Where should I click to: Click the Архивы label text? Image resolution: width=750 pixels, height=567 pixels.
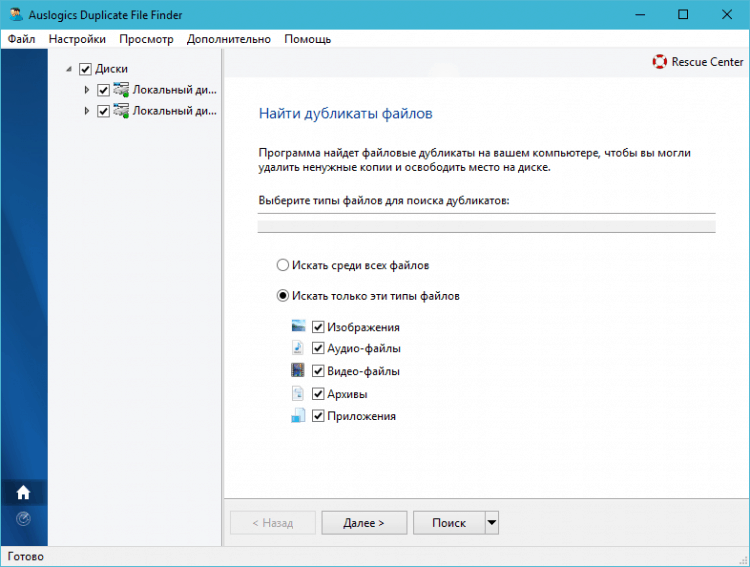tap(347, 394)
